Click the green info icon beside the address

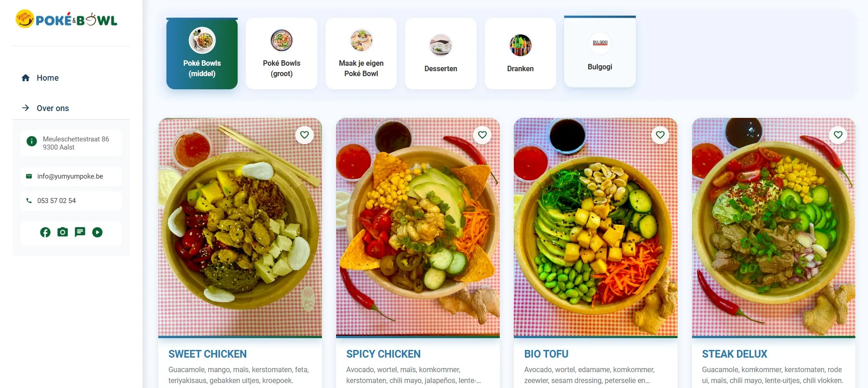(32, 141)
